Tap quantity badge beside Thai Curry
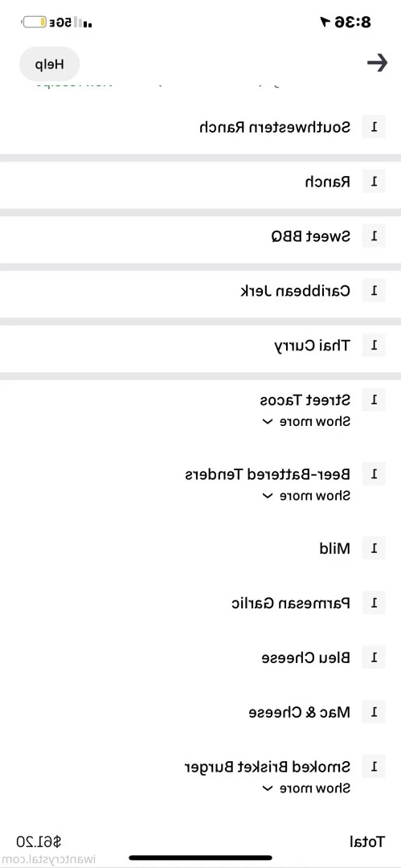 (x=374, y=346)
